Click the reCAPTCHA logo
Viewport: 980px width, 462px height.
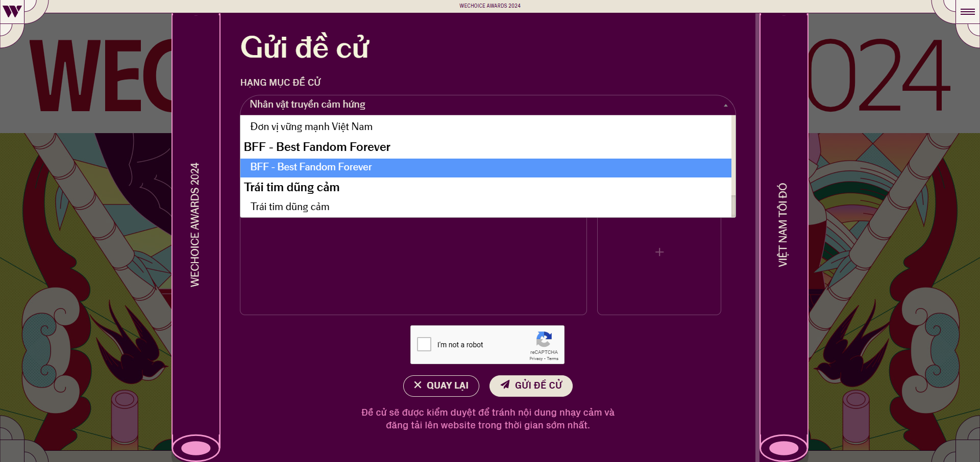point(544,340)
